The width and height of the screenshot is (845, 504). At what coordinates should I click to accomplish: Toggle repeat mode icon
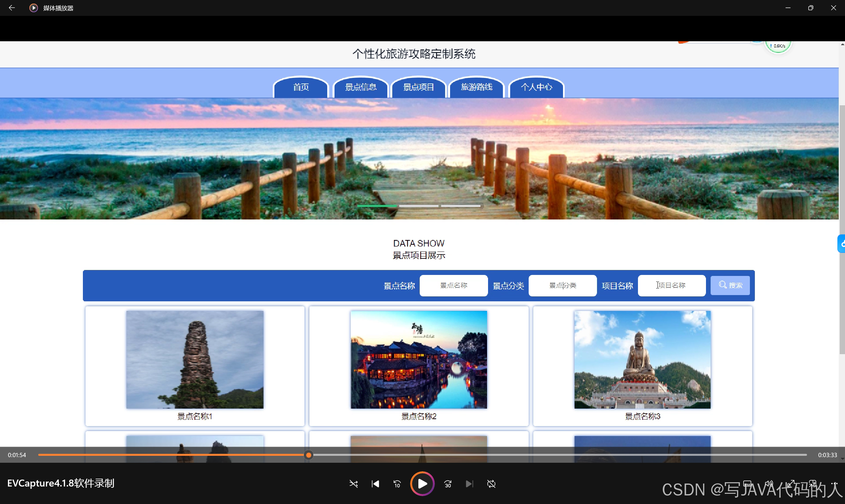tap(491, 484)
